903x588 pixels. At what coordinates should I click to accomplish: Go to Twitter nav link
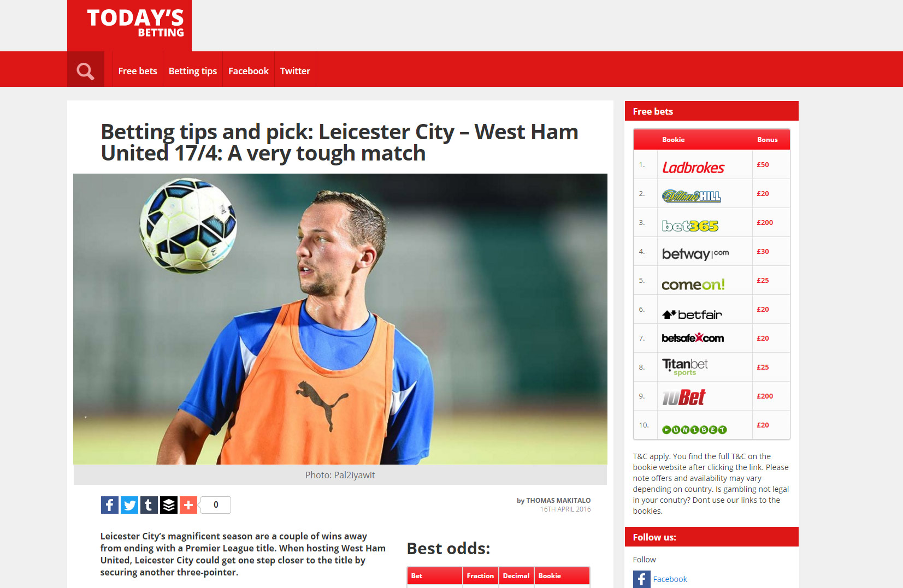coord(295,71)
